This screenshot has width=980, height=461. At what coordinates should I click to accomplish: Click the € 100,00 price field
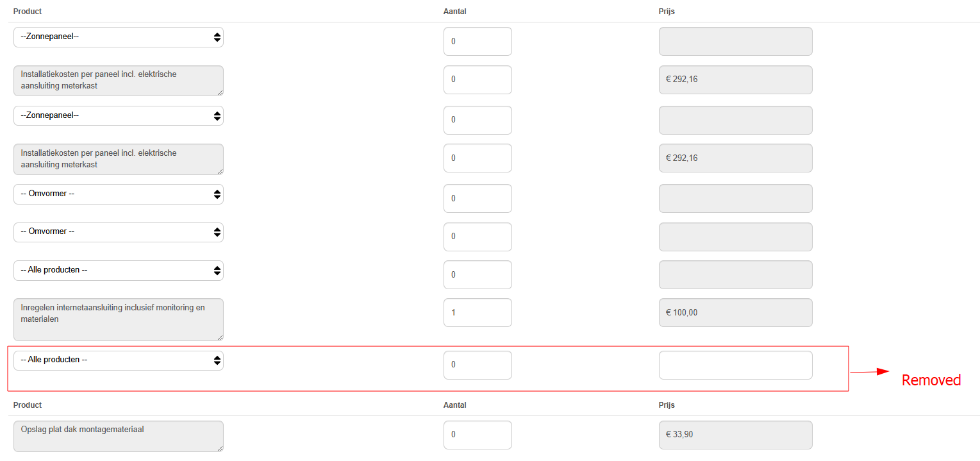735,313
